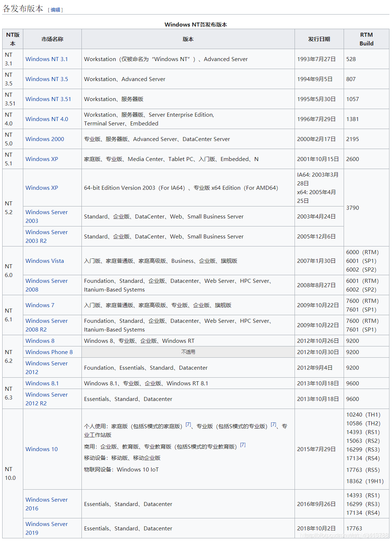The width and height of the screenshot is (392, 542).
Task: Select the build number 2195
Action: [352, 139]
